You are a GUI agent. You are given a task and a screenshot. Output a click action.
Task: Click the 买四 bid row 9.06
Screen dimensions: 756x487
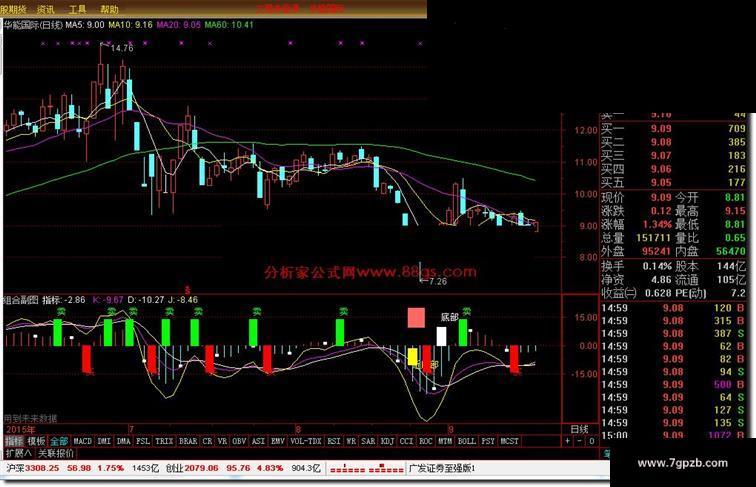click(674, 169)
